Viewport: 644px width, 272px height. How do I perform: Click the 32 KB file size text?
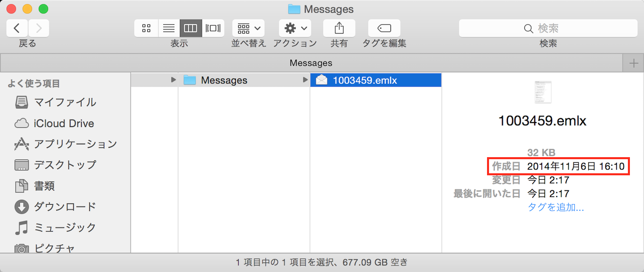541,153
